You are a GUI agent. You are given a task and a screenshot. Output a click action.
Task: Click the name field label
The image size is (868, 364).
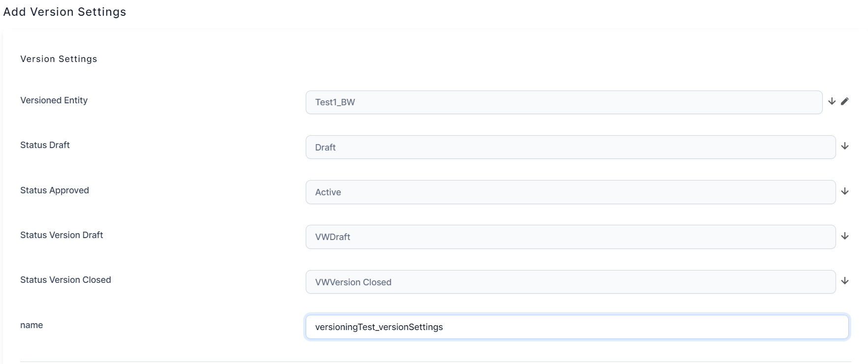(32, 325)
